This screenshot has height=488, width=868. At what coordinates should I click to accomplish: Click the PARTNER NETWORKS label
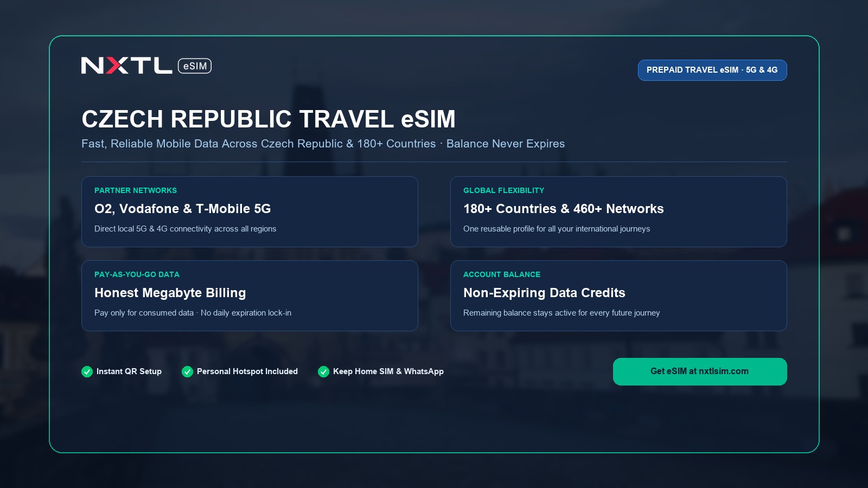[x=136, y=190]
